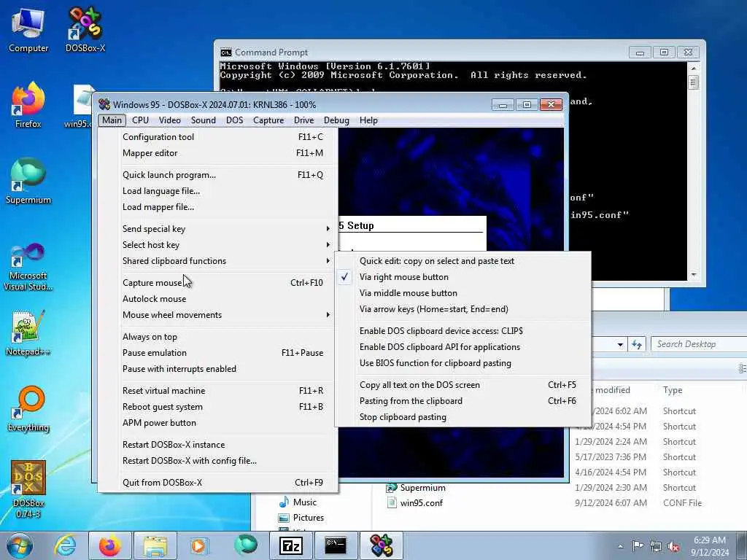This screenshot has width=747, height=560.
Task: Open the Windows Start orb
Action: [20, 545]
